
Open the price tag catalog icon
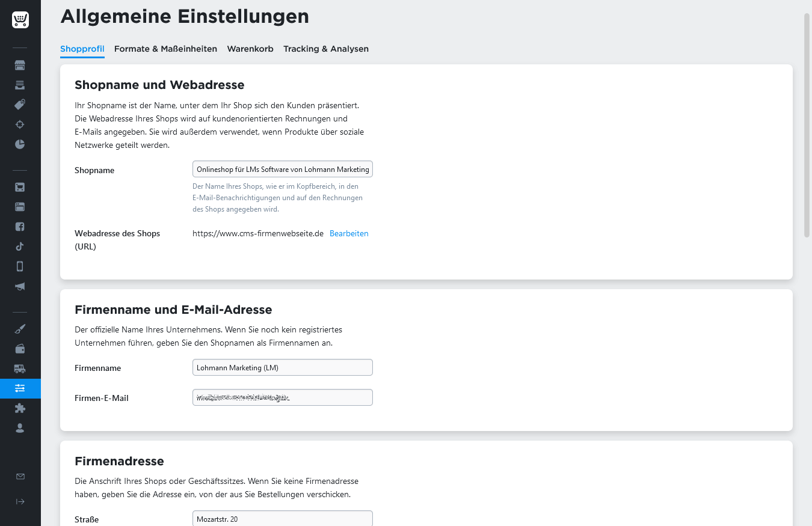pos(20,105)
